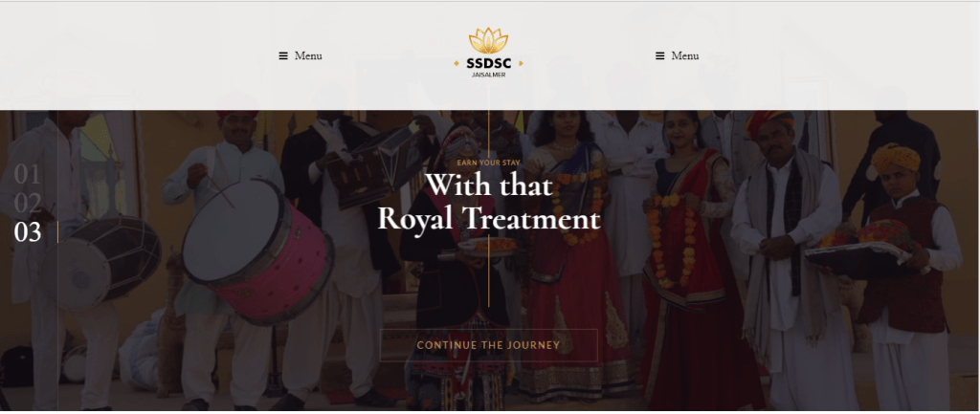This screenshot has height=414, width=980.
Task: Click the Royal Treatment heading text
Action: [x=489, y=219]
